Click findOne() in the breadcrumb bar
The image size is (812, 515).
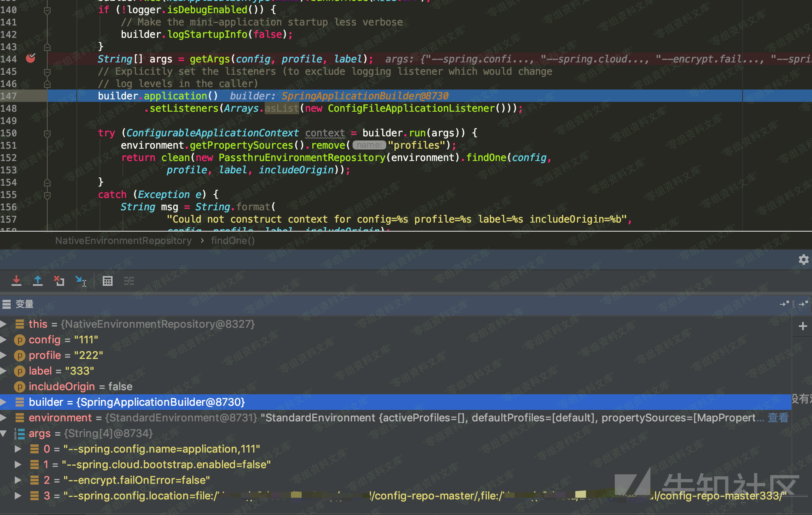point(233,241)
